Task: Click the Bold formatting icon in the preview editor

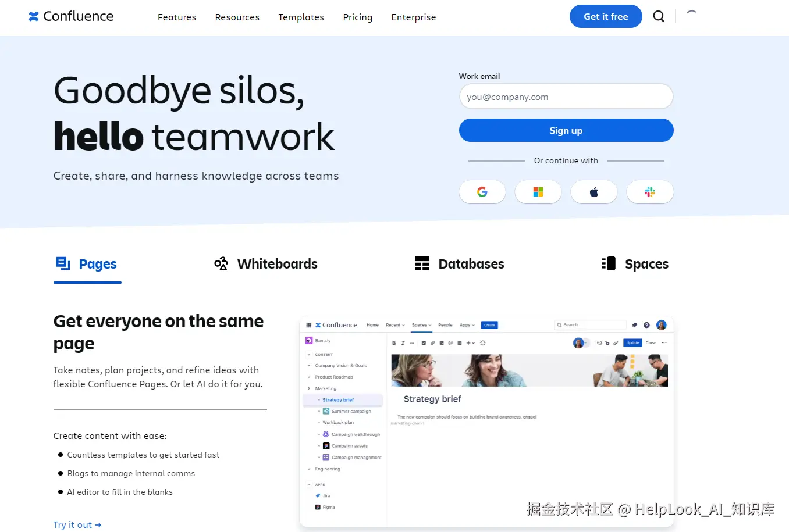Action: 394,343
